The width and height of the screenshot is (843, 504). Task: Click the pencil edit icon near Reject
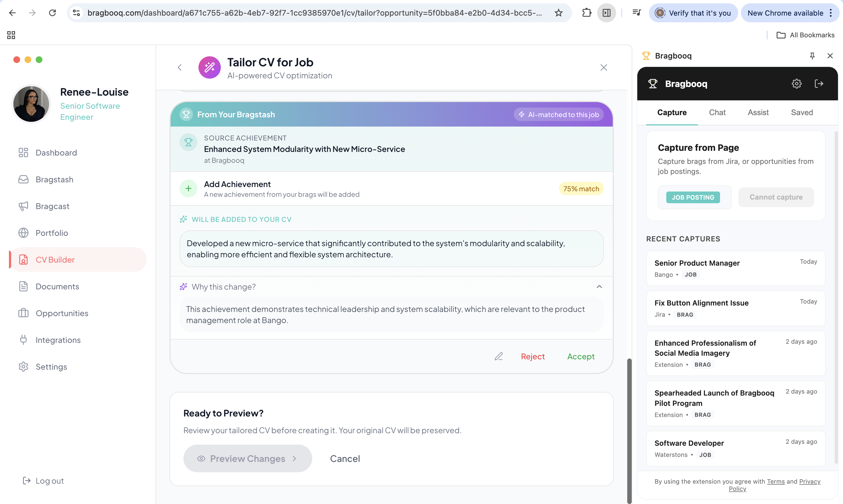tap(498, 356)
